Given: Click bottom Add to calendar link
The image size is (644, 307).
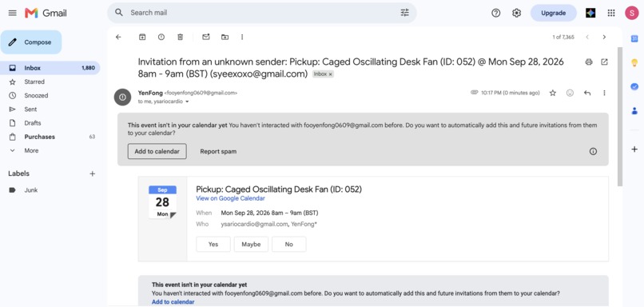Looking at the screenshot, I should [x=173, y=302].
